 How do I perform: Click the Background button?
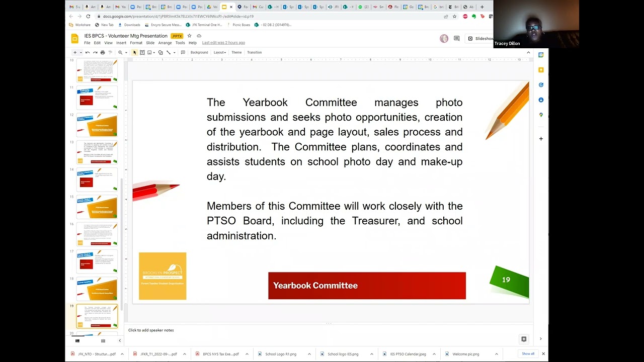click(x=199, y=52)
